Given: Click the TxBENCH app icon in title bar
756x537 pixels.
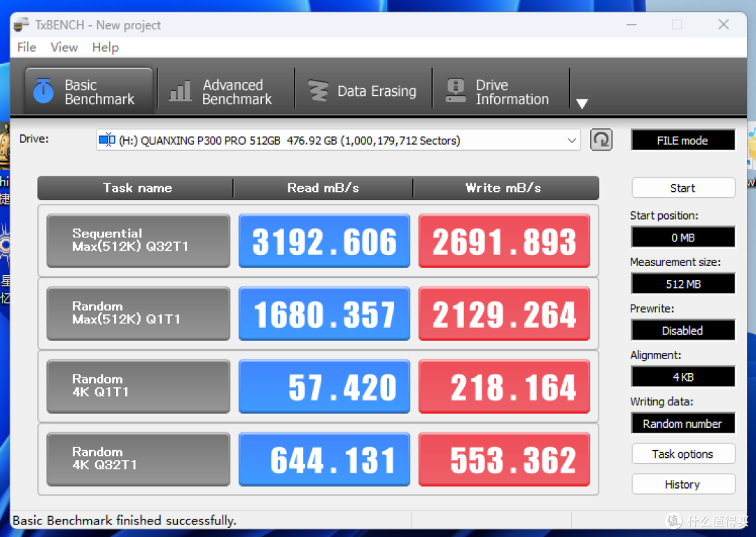Looking at the screenshot, I should [x=21, y=25].
